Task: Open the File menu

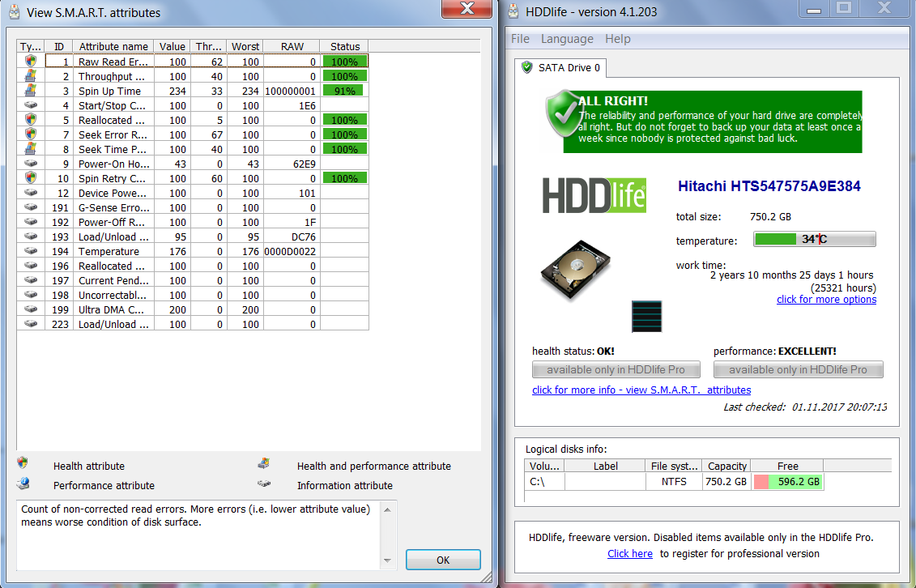Action: [x=520, y=39]
